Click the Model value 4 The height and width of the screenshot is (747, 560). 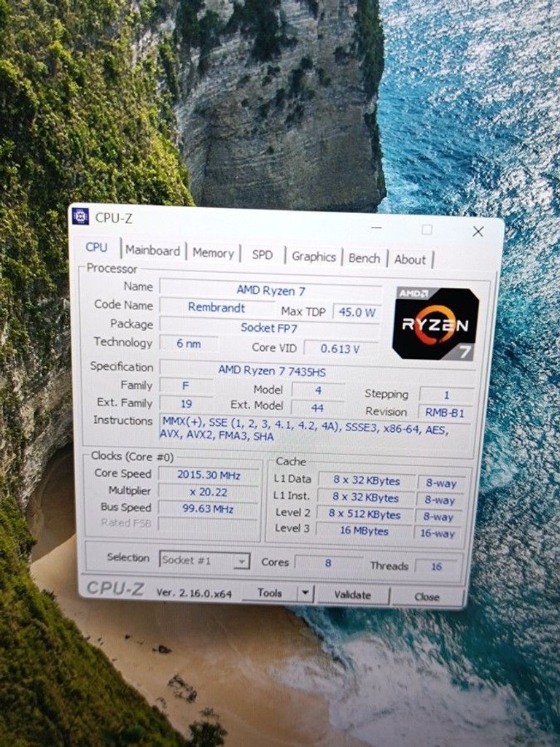pyautogui.click(x=318, y=391)
